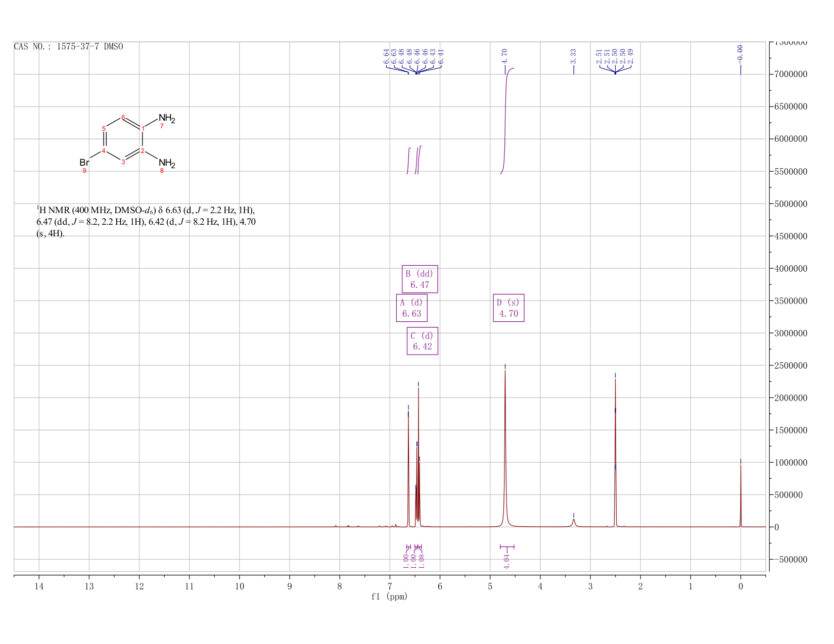Screen dimensions: 834x644
Task: Select the multiplet box A (d) 6.63
Action: click(411, 308)
